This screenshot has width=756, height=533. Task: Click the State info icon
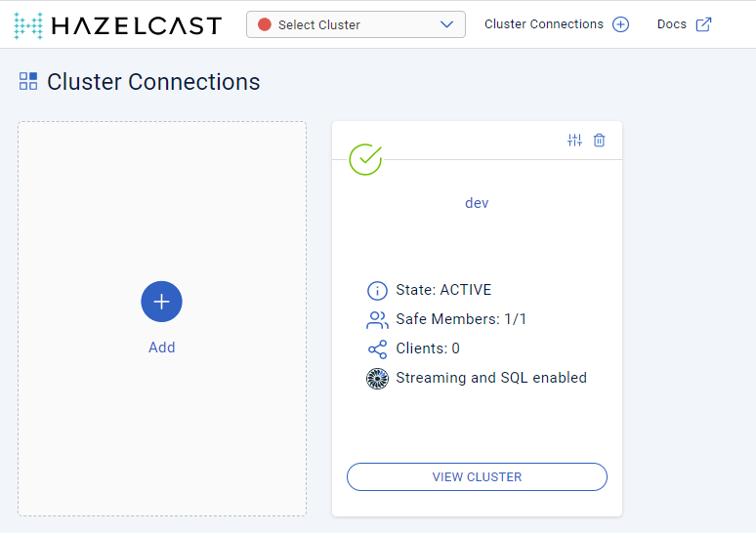point(377,291)
